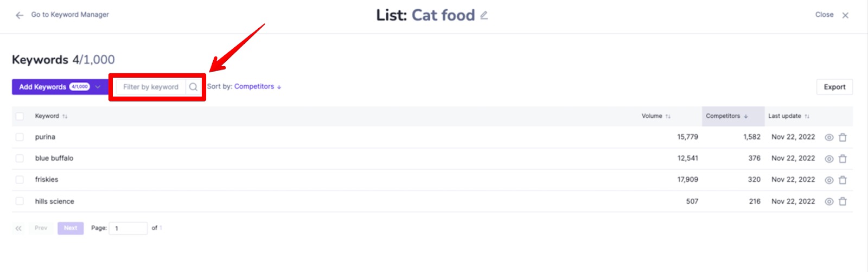The width and height of the screenshot is (868, 272).
Task: Click back arrow to Keyword Manager
Action: (x=20, y=15)
